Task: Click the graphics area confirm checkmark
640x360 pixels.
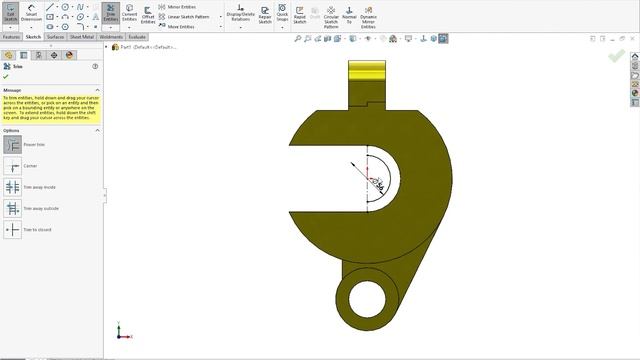Action: pos(616,56)
